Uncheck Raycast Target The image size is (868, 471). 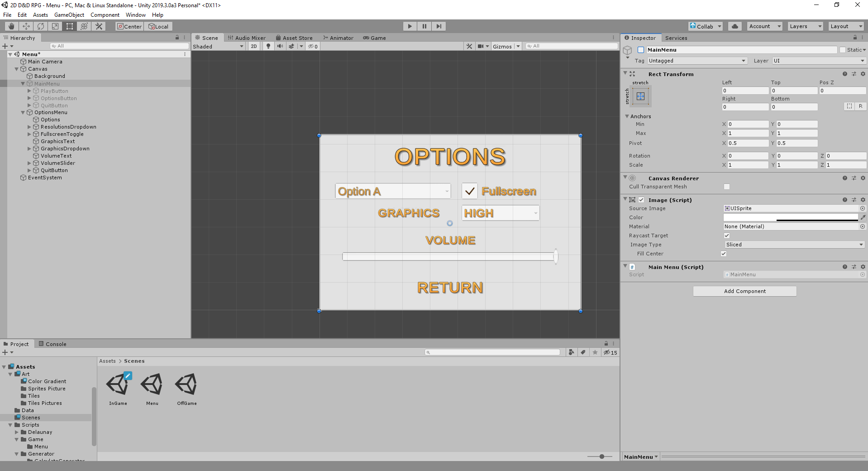coord(727,235)
